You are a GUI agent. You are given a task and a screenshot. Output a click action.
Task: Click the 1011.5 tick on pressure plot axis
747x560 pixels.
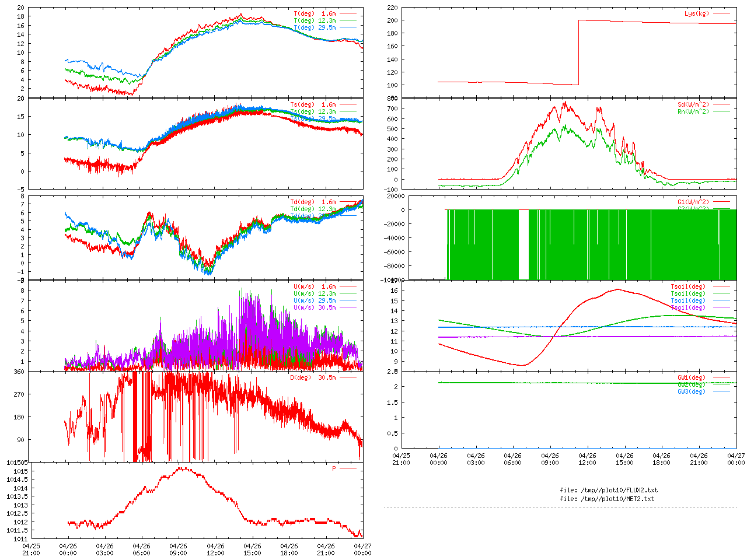click(17, 530)
